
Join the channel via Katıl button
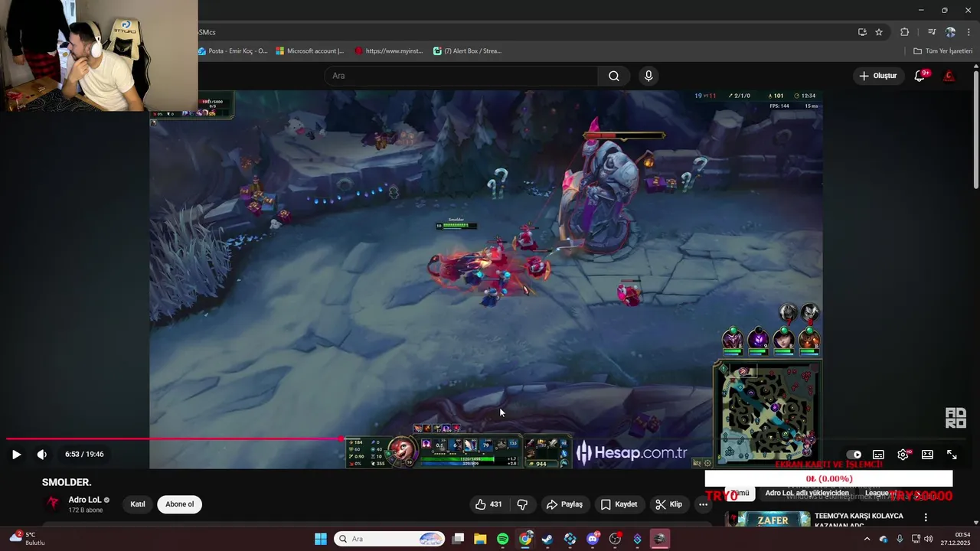(x=138, y=504)
